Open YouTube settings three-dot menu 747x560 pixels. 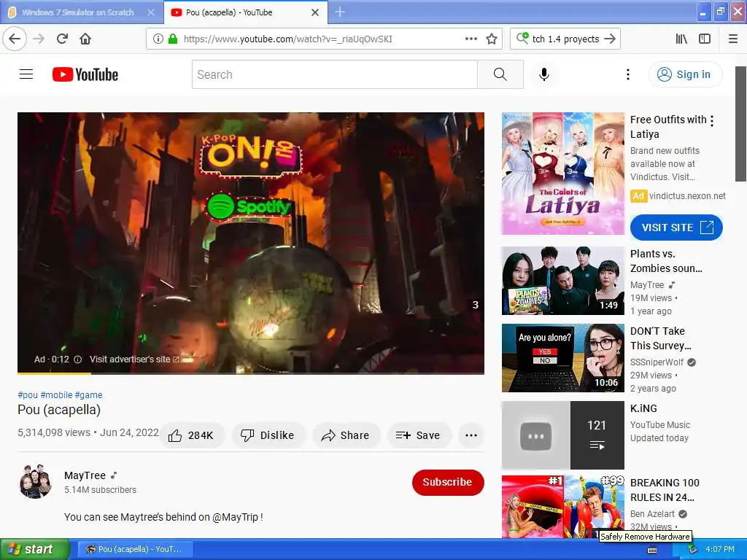[628, 74]
